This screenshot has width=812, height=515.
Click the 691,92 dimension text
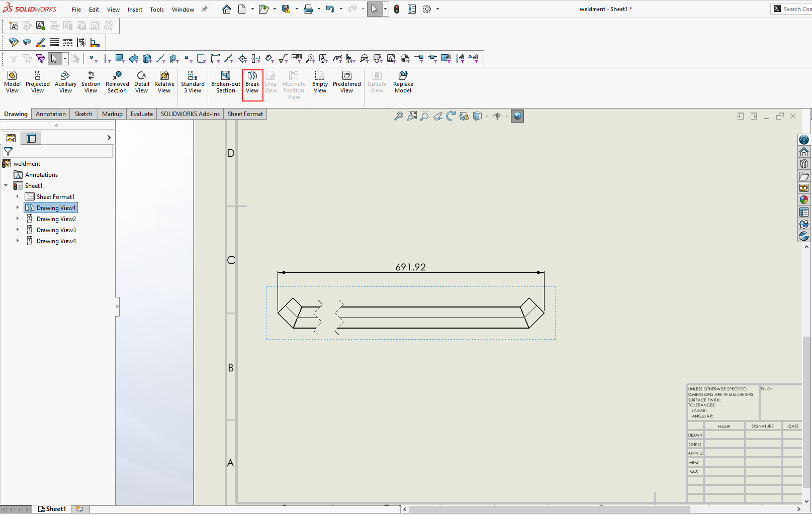[x=410, y=267]
